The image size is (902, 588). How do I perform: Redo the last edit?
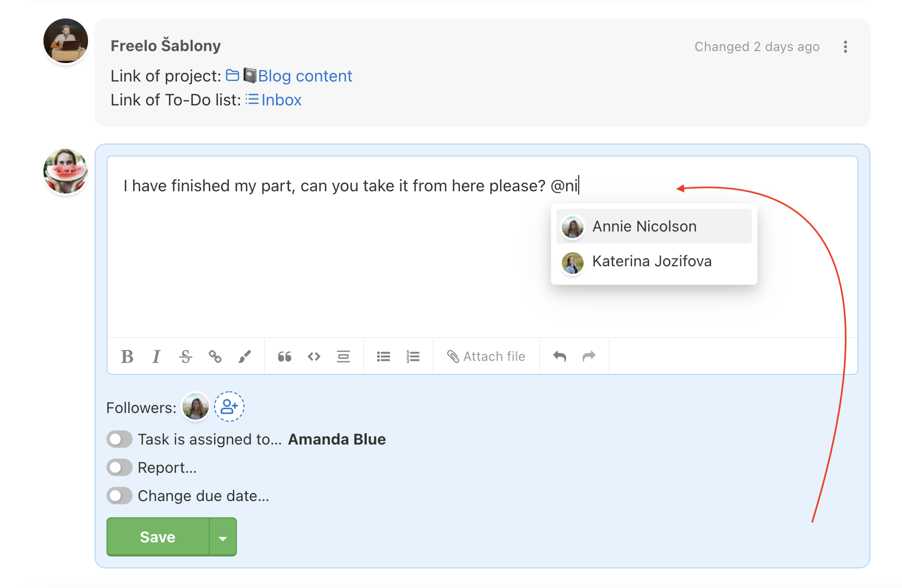(x=589, y=356)
